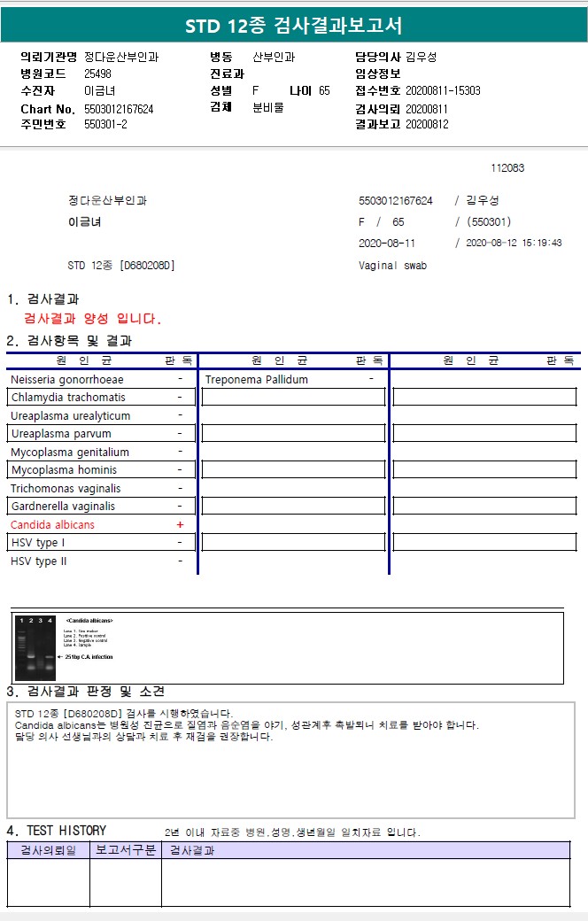Image resolution: width=588 pixels, height=921 pixels.
Task: Click the Chart No. value 5503012167624
Action: (x=119, y=109)
